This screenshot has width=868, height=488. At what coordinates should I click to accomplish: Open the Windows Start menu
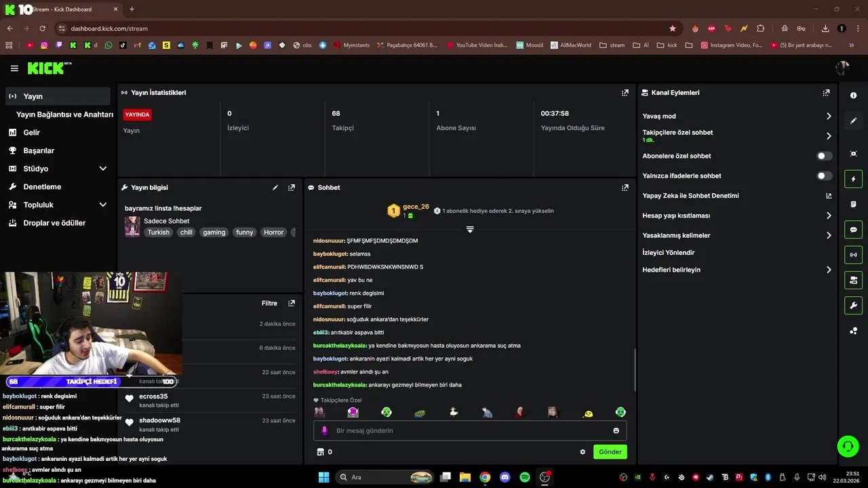(323, 477)
